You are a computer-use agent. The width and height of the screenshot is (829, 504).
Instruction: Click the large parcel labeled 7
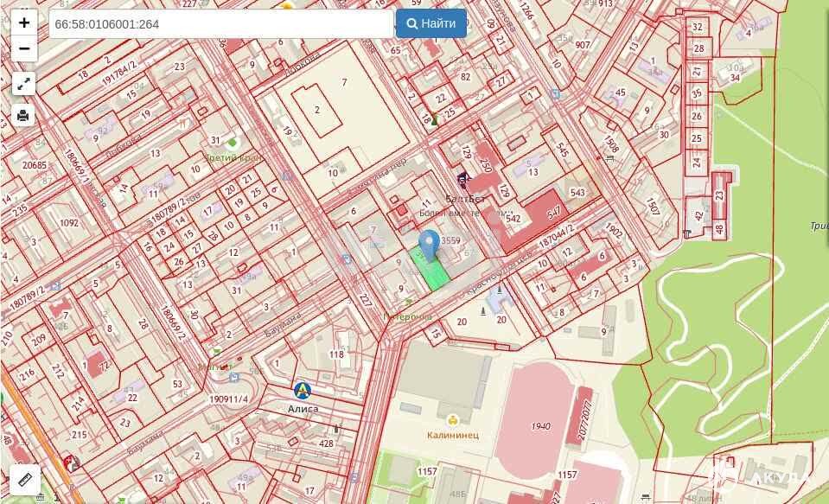point(344,82)
